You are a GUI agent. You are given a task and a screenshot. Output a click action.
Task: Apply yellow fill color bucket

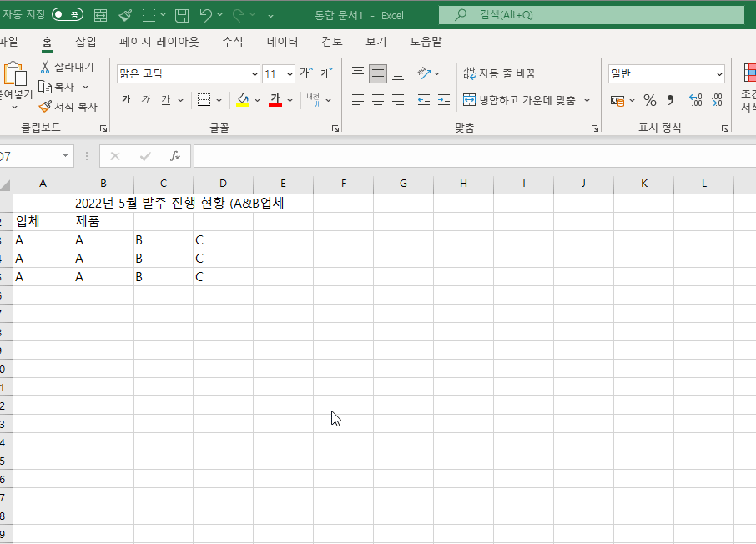click(243, 100)
